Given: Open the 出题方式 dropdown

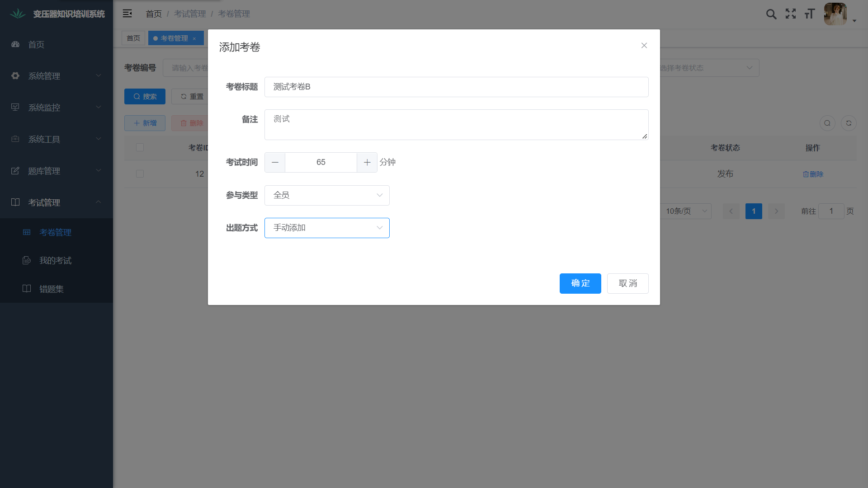Looking at the screenshot, I should [327, 228].
